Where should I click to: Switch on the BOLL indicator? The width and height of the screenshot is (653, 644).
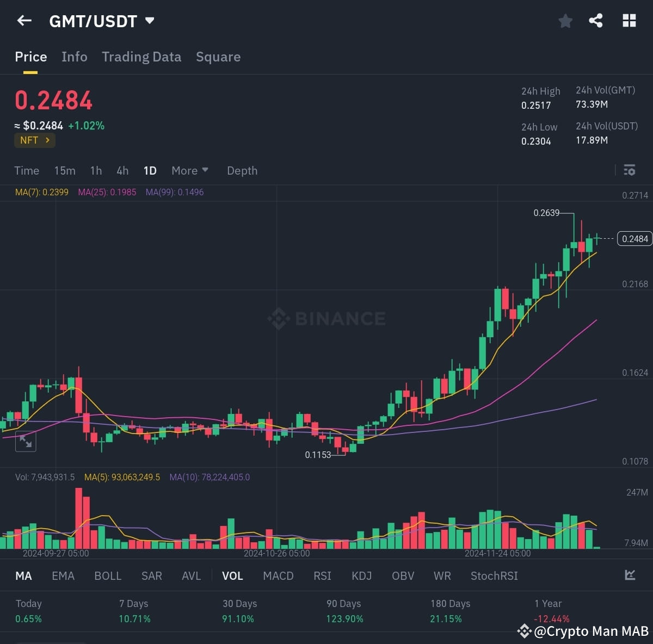(107, 575)
